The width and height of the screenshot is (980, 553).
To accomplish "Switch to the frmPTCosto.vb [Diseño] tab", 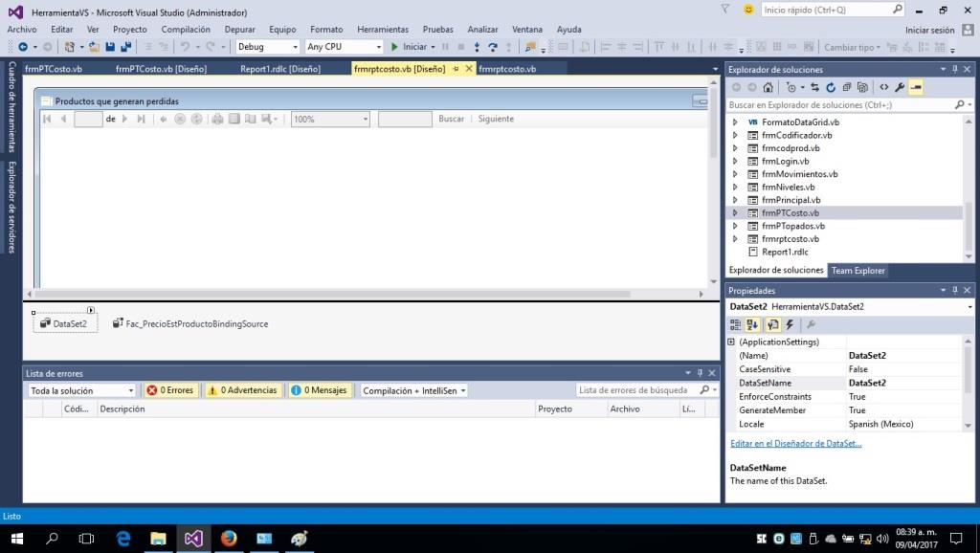I will pyautogui.click(x=161, y=69).
